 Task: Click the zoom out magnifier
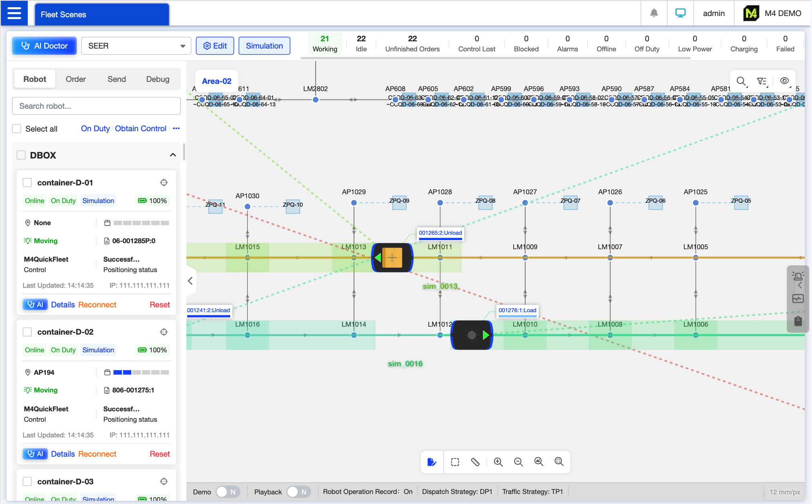pyautogui.click(x=518, y=462)
